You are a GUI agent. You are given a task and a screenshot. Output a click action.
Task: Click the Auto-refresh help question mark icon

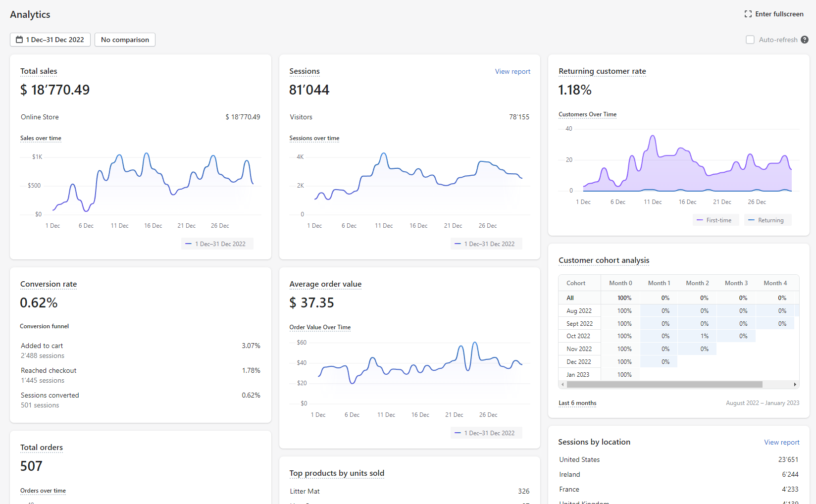(805, 40)
